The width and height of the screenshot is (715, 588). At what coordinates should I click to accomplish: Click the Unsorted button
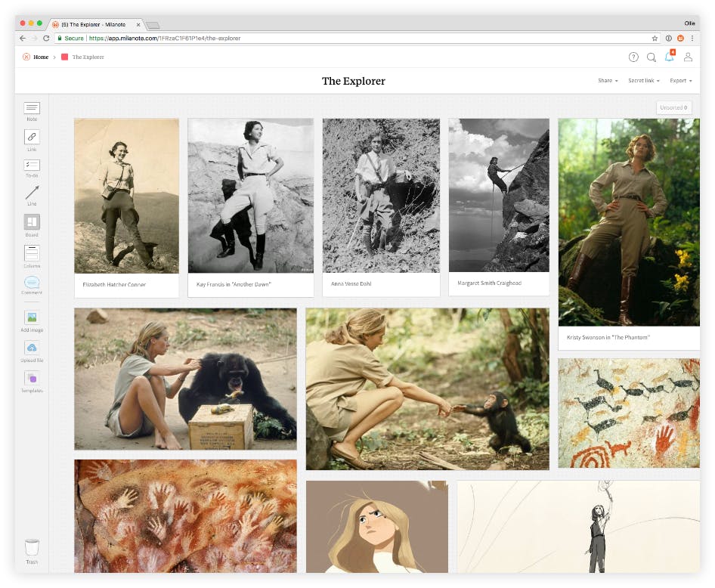(673, 108)
